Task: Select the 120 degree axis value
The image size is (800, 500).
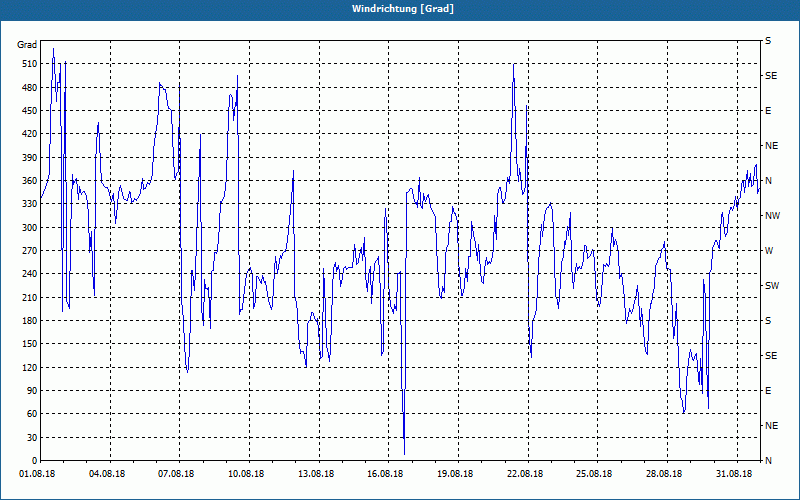Action: [x=30, y=367]
